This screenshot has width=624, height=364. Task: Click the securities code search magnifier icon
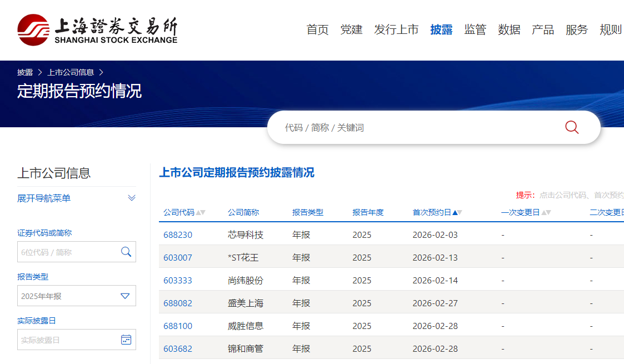126,252
